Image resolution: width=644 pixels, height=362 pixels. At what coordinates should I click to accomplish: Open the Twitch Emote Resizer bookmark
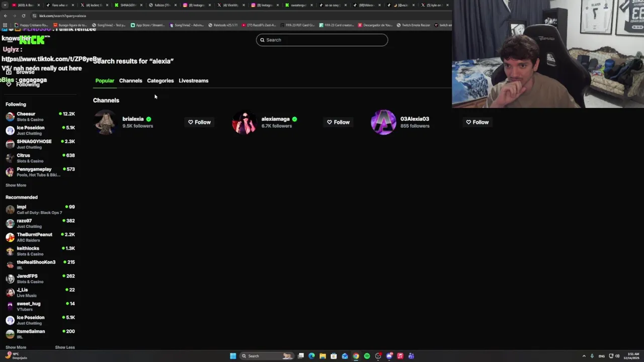(413, 25)
